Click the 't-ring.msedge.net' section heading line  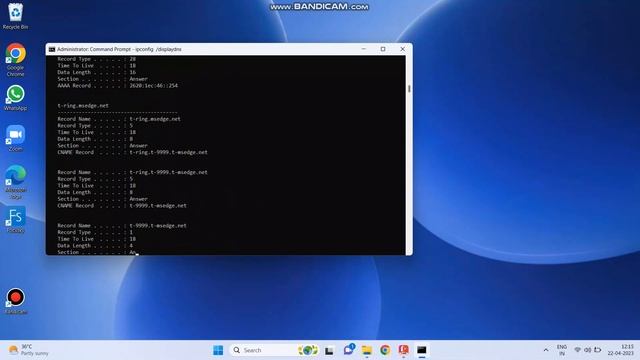pyautogui.click(x=83, y=105)
